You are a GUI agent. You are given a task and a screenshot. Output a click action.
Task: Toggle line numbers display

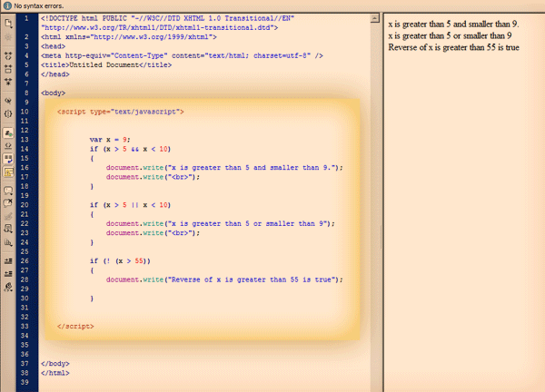pos(8,133)
